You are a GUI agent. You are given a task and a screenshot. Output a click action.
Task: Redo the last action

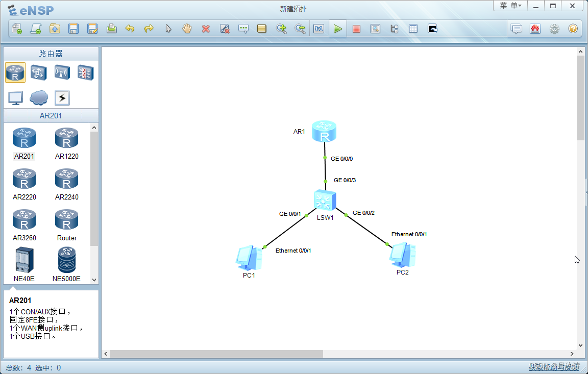[149, 29]
